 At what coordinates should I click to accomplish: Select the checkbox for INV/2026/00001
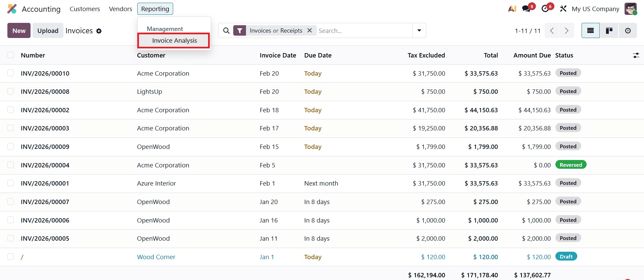(11, 183)
